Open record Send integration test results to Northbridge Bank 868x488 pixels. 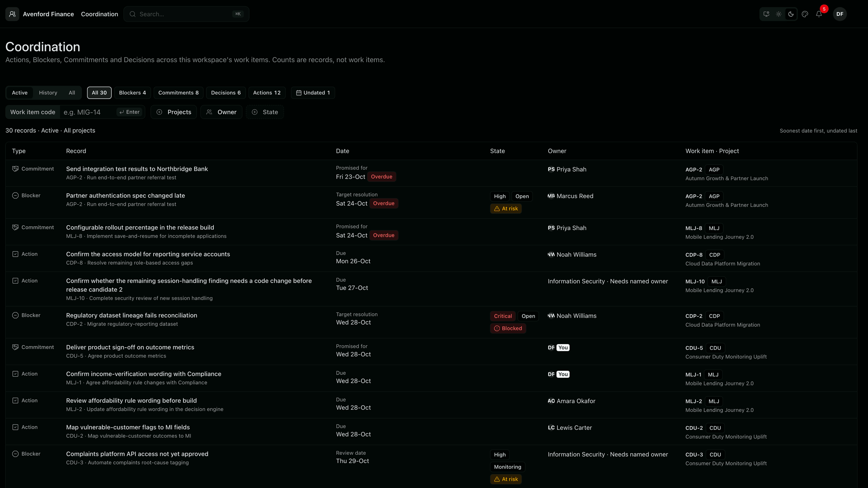pos(137,169)
